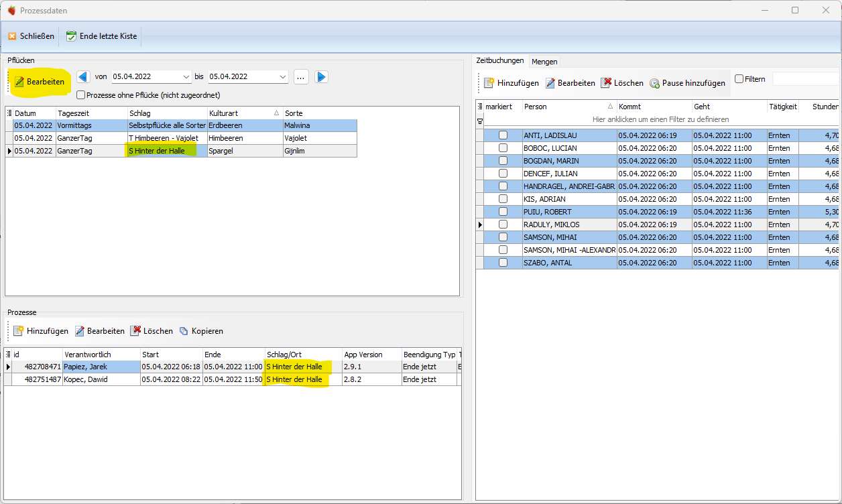Click Hinzufügen in the Prozesse toolbar
The width and height of the screenshot is (842, 504).
41,331
